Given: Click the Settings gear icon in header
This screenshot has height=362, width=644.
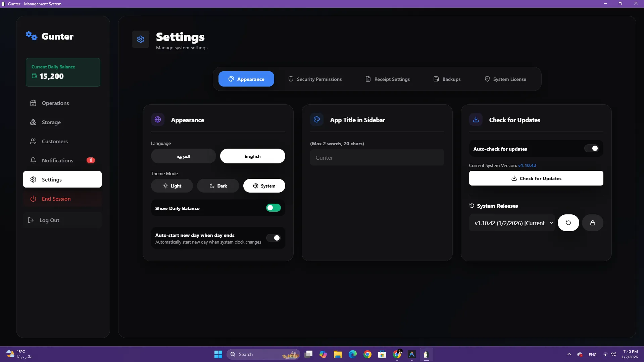Looking at the screenshot, I should (141, 39).
